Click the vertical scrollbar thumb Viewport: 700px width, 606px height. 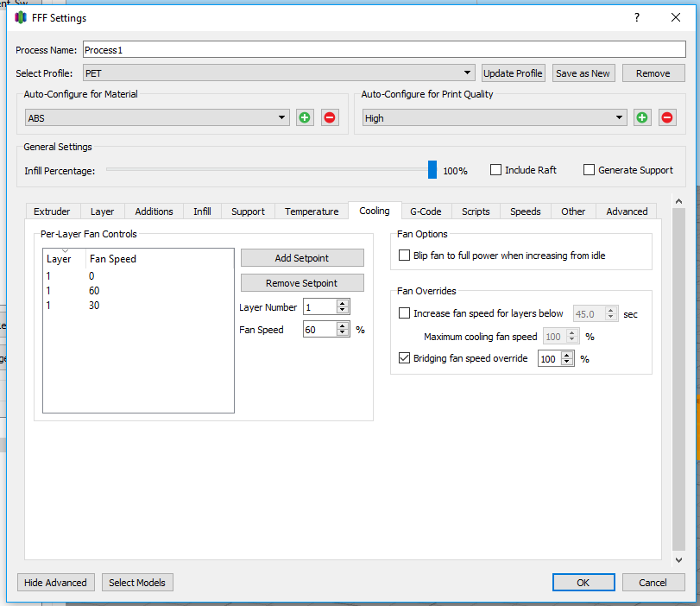[678, 379]
